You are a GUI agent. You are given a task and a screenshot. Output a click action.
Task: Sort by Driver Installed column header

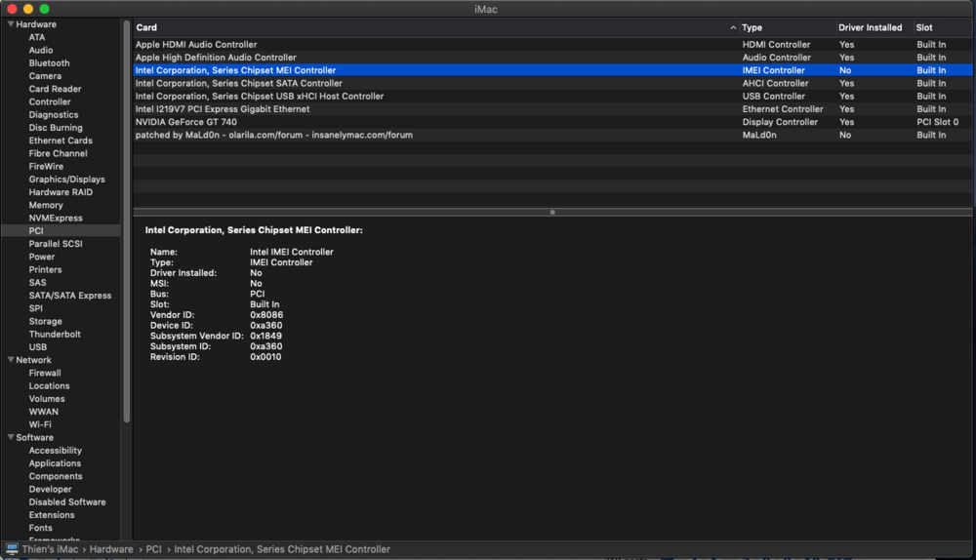871,28
